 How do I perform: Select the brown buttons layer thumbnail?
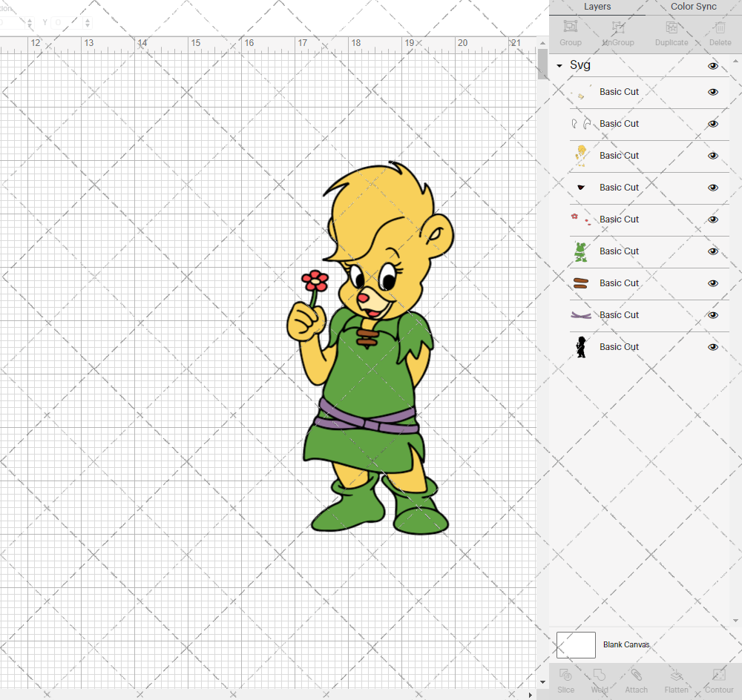click(581, 283)
